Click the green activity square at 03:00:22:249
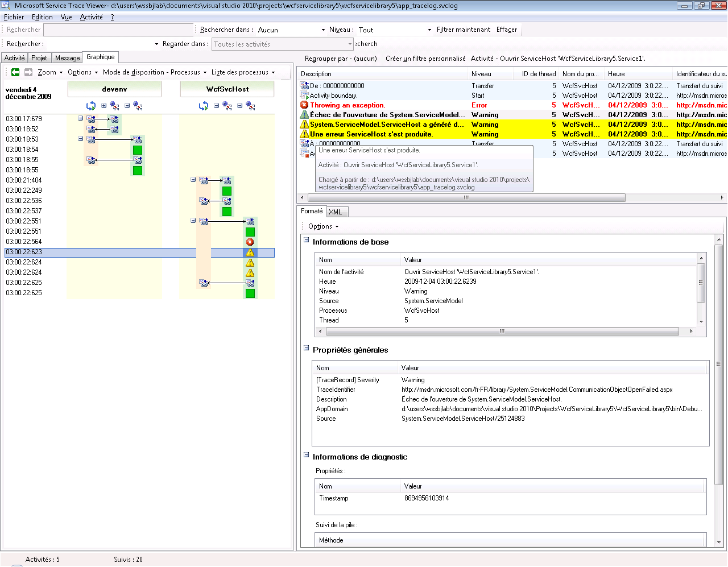The width and height of the screenshot is (728, 567). tap(227, 191)
